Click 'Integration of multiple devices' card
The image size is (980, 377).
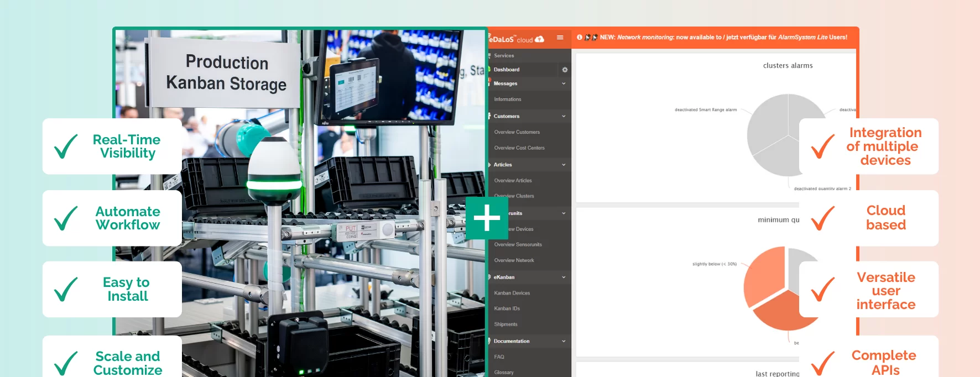click(x=869, y=146)
